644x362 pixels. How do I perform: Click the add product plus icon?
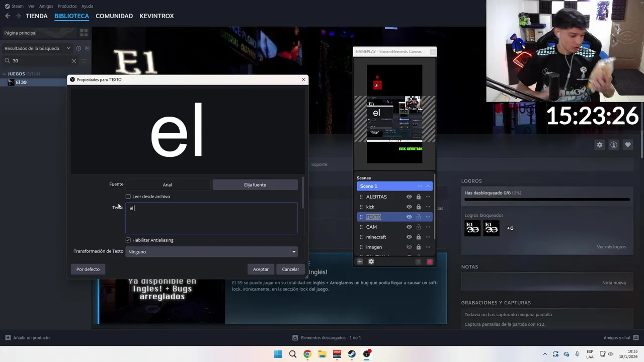coord(8,338)
